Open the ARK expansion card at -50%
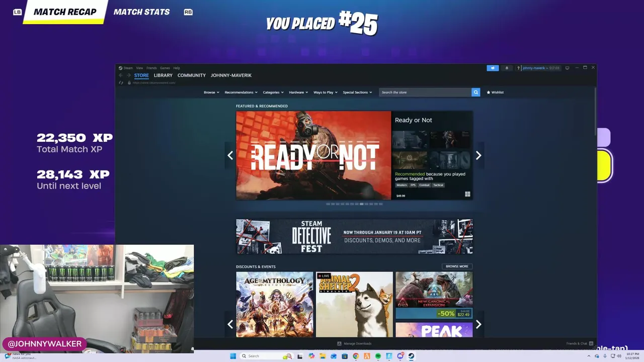The image size is (644, 362). click(434, 296)
